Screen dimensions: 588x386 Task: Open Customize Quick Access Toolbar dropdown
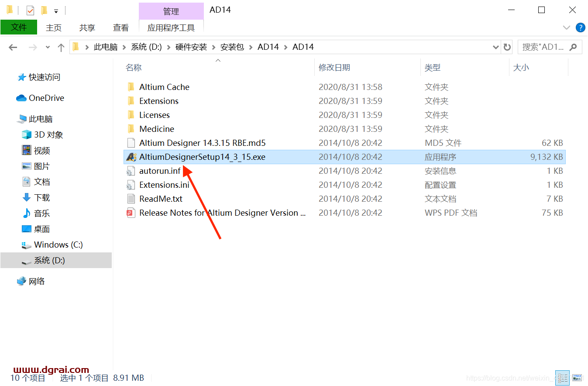coord(56,11)
